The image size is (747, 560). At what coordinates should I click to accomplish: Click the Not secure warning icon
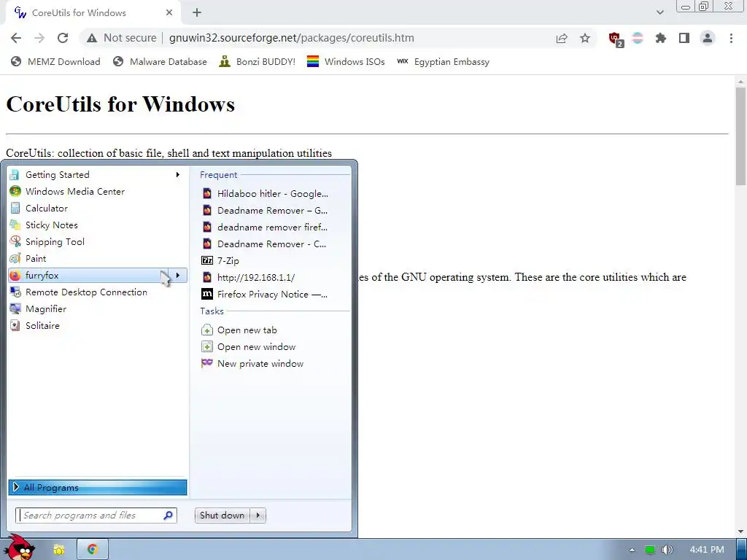92,38
